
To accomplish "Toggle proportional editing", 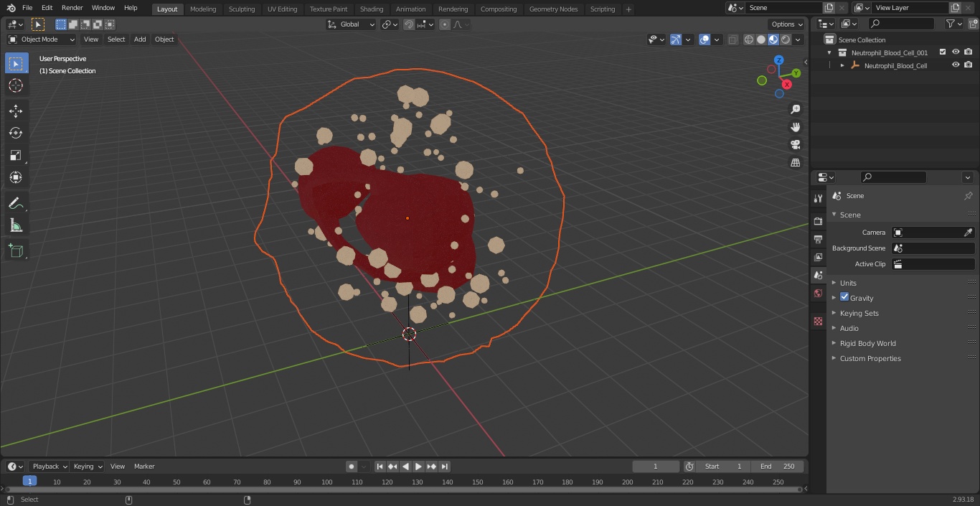I will tap(445, 24).
